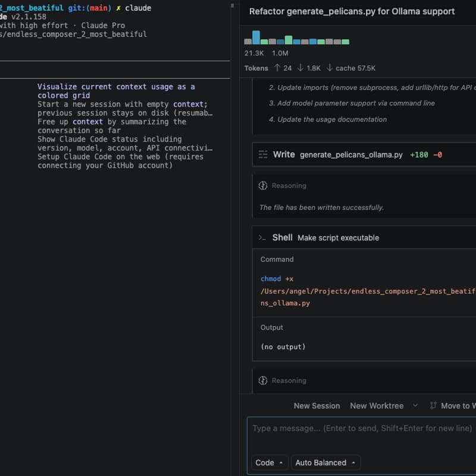Click the Tokens download arrow next to 1.8K
Image resolution: width=476 pixels, height=476 pixels.
pyautogui.click(x=300, y=68)
